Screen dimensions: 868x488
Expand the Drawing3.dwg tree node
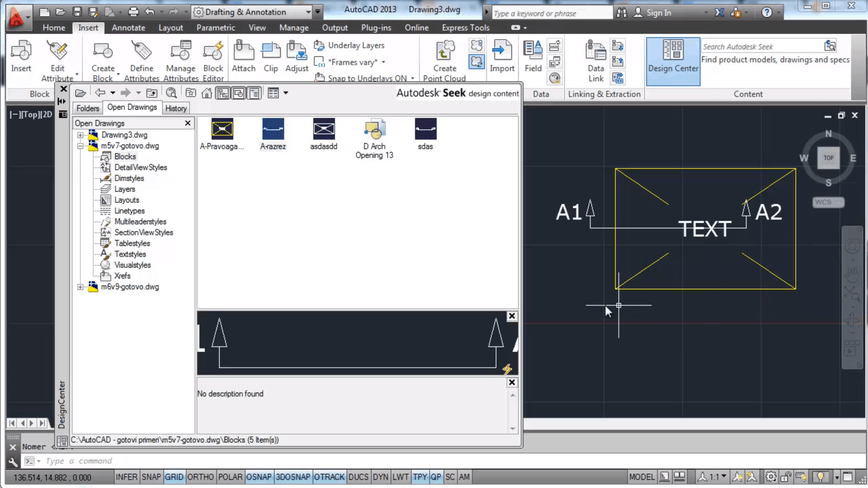click(x=80, y=135)
